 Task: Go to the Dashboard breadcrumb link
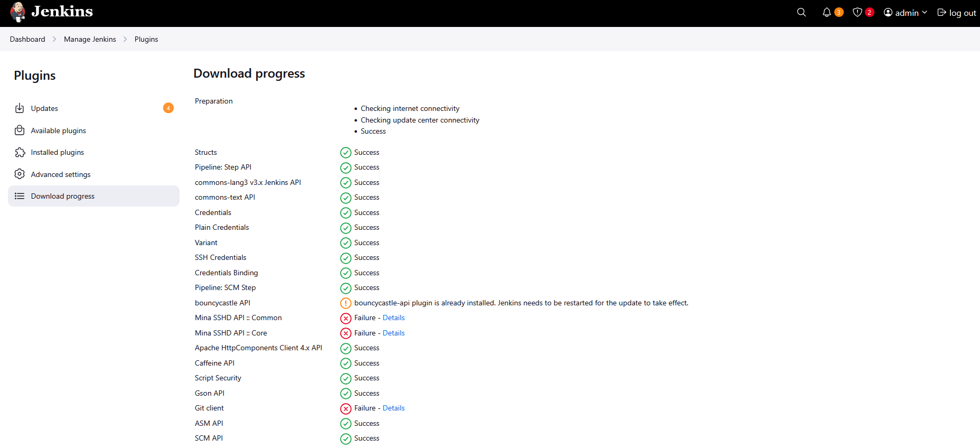click(x=27, y=39)
